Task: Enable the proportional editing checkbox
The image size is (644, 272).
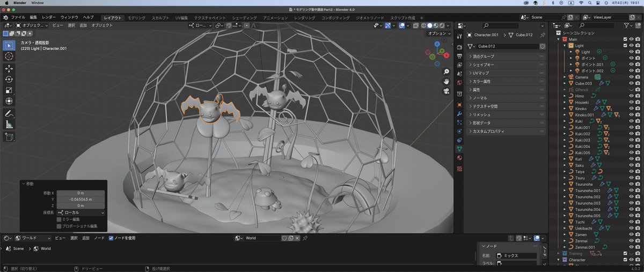Action: click(x=59, y=226)
